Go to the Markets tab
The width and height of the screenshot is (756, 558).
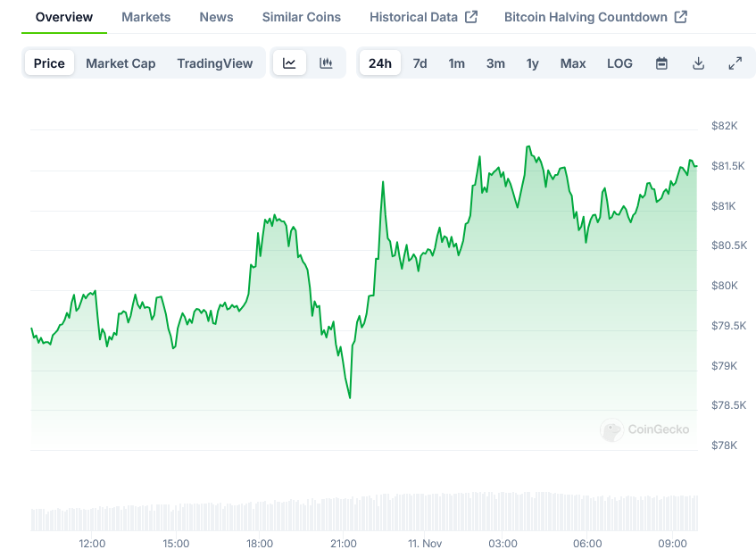tap(146, 17)
